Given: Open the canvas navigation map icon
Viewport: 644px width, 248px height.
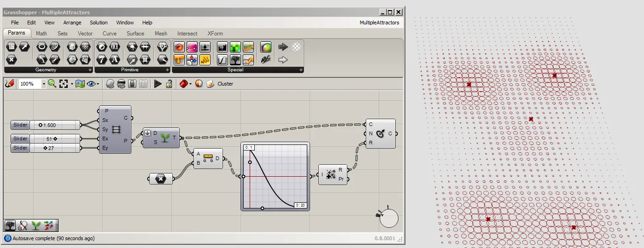Looking at the screenshot, I should click(80, 84).
